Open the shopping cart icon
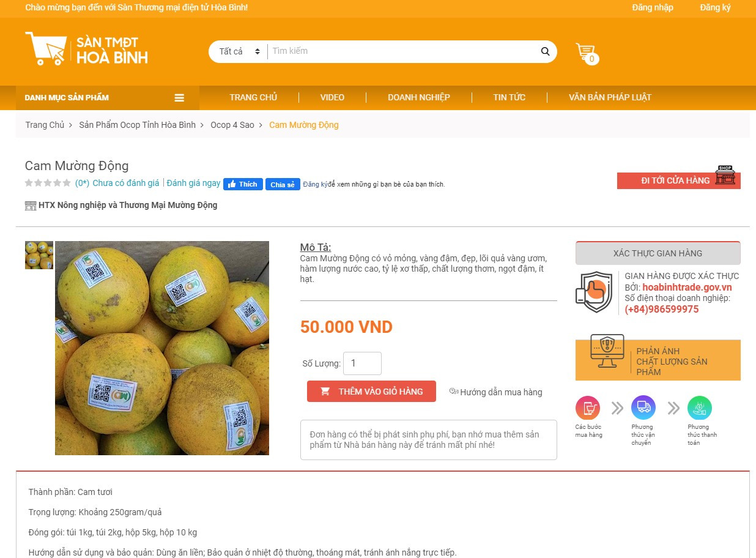756x558 pixels. pyautogui.click(x=586, y=53)
